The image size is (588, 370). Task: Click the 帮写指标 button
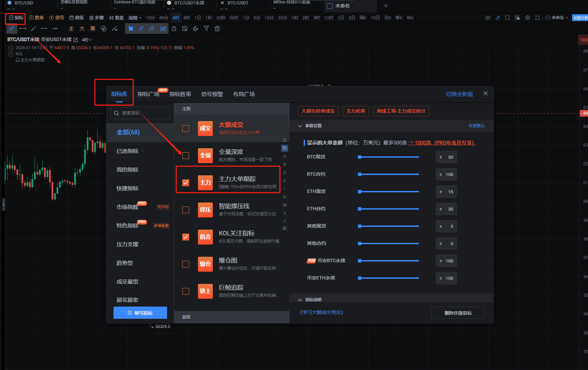(x=140, y=313)
